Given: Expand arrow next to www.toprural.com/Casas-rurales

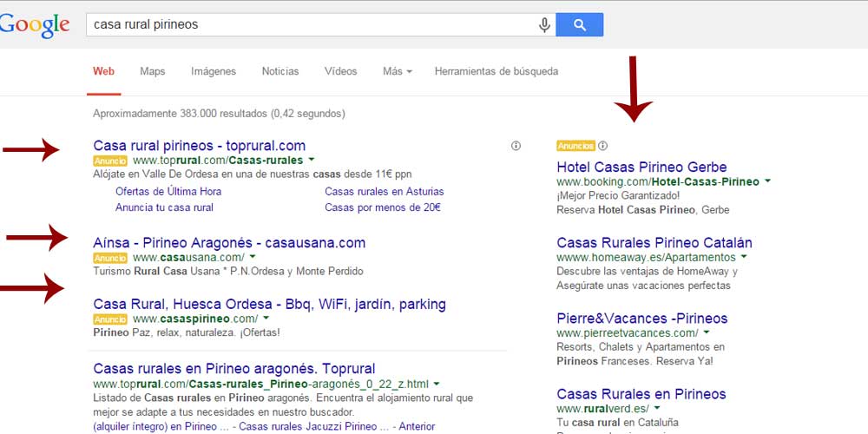Looking at the screenshot, I should click(311, 160).
